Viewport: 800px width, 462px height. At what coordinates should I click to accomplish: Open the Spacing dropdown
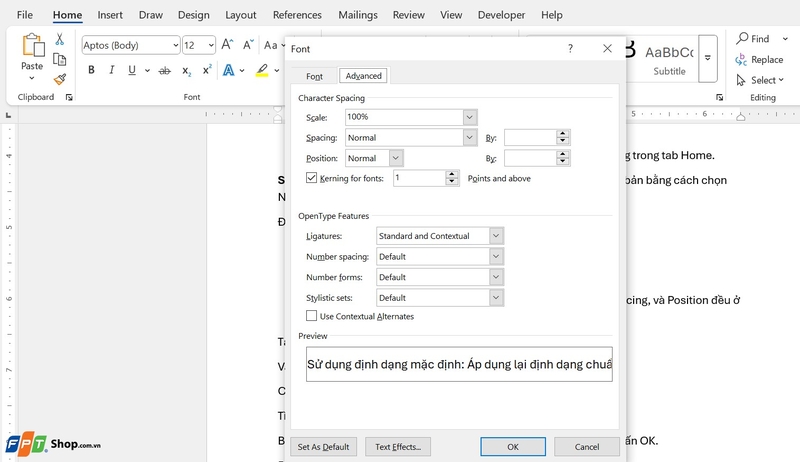(469, 138)
